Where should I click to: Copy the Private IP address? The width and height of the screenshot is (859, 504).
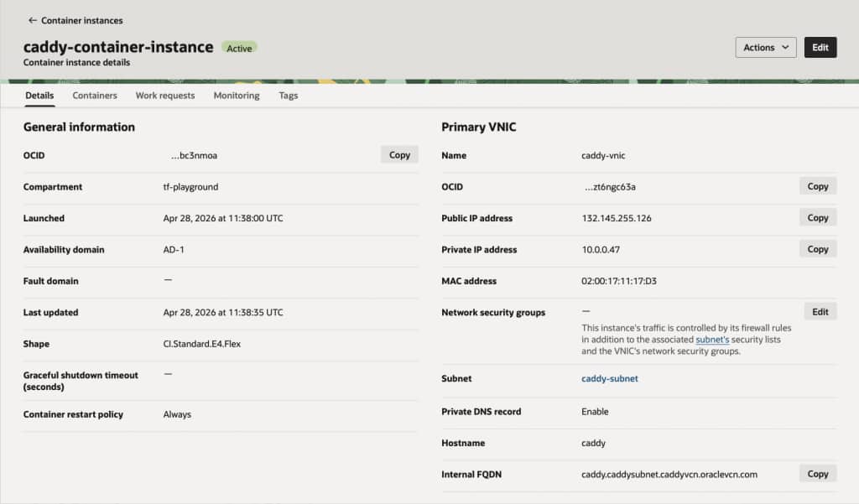(x=818, y=249)
